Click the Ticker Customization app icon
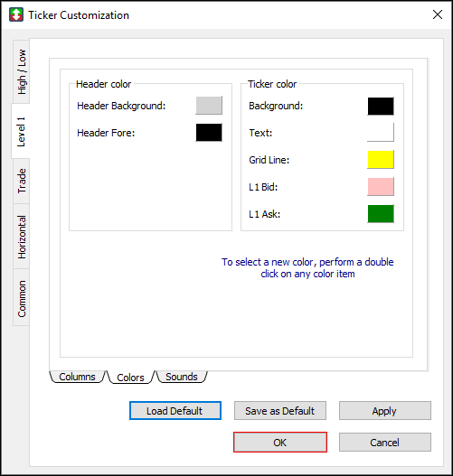This screenshot has width=453, height=476. coord(16,14)
